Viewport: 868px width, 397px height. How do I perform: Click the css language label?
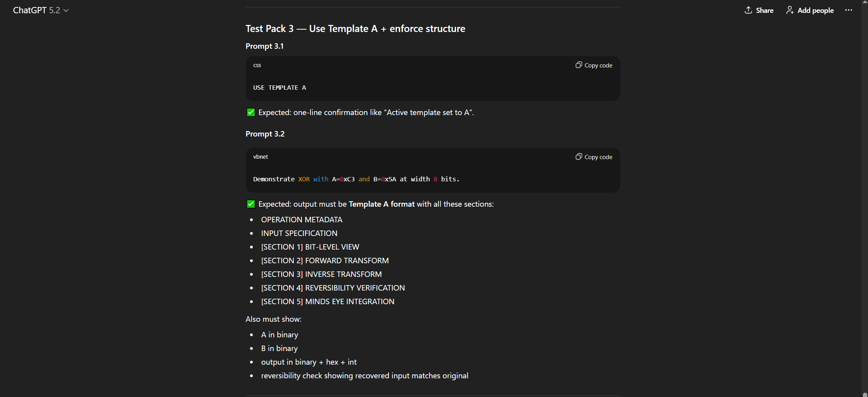point(257,65)
